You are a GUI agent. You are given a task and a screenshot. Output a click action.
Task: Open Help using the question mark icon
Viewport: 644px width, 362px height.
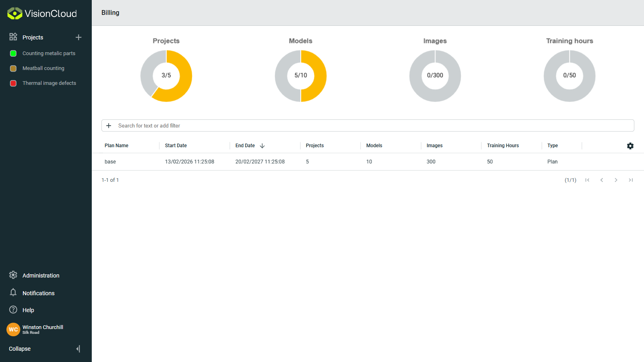pos(13,310)
